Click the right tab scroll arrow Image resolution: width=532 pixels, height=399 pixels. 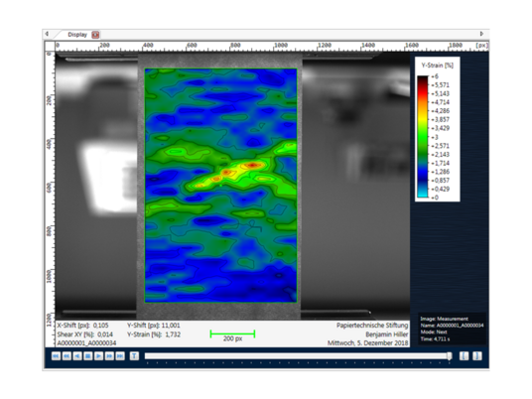coord(481,34)
